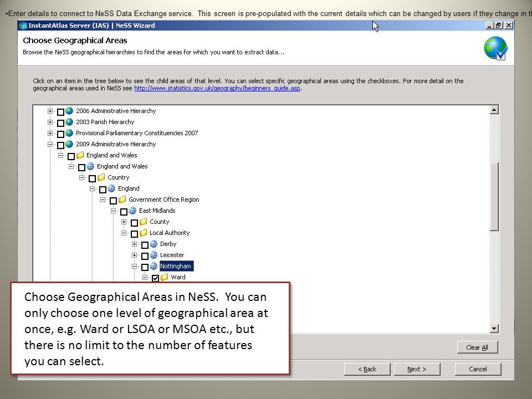Select the Government Office Region label
The image size is (532, 399).
pos(164,199)
